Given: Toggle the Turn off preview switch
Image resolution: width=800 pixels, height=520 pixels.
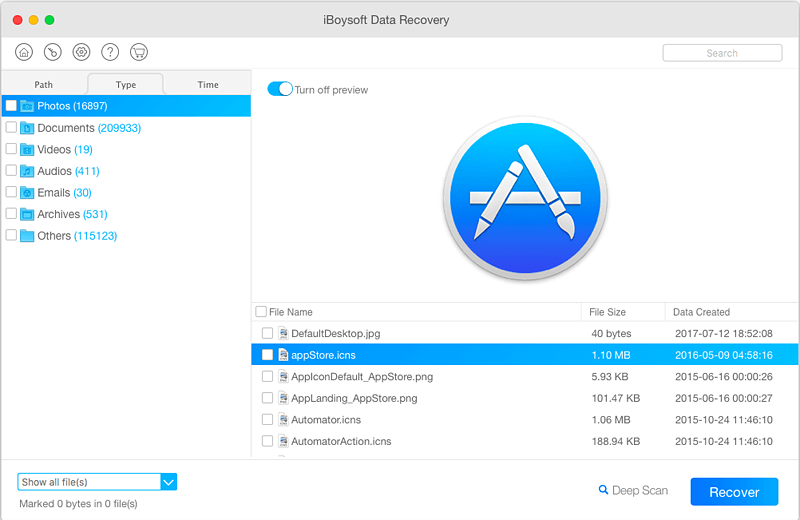Looking at the screenshot, I should click(x=280, y=89).
